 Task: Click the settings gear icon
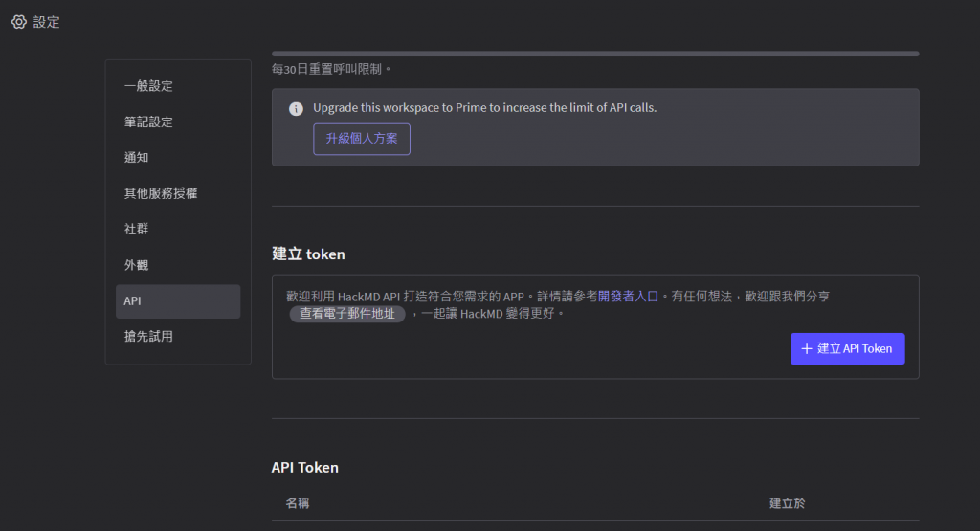(x=19, y=22)
